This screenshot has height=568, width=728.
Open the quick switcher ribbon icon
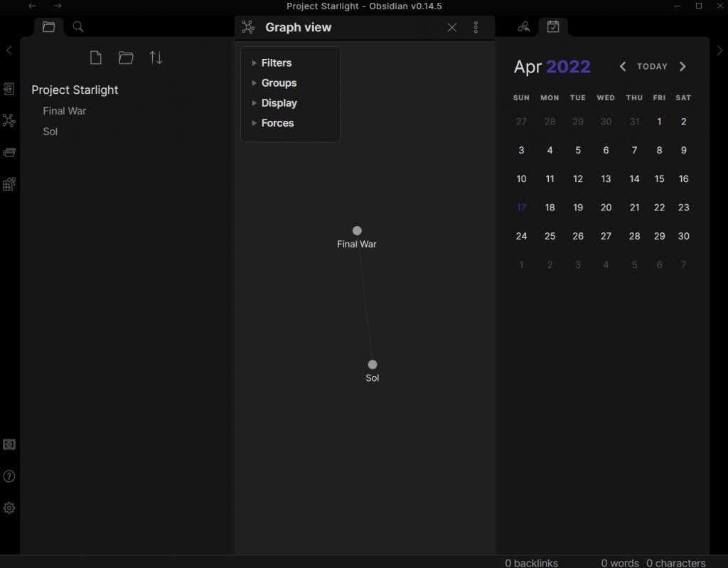point(9,89)
